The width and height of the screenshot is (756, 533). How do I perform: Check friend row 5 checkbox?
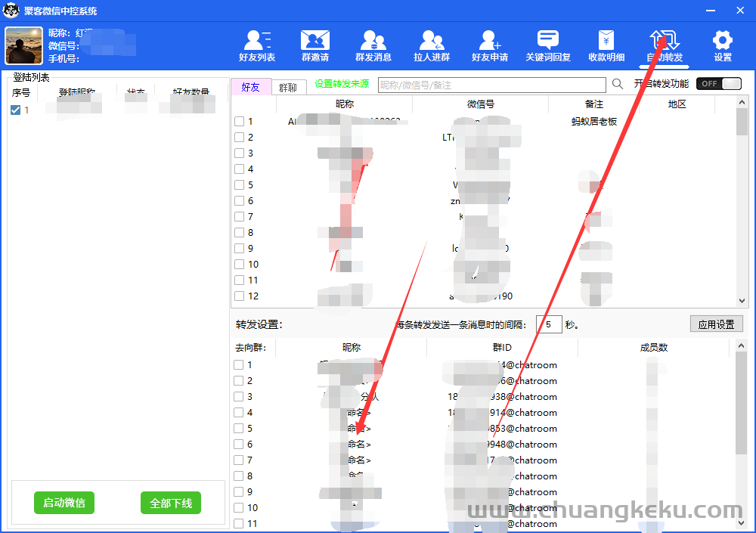click(x=239, y=185)
